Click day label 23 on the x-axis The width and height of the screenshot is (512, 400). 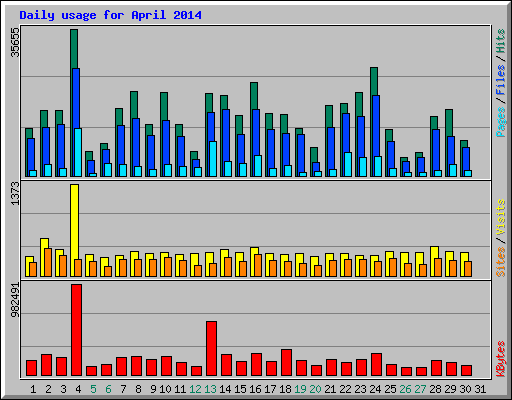(360, 389)
